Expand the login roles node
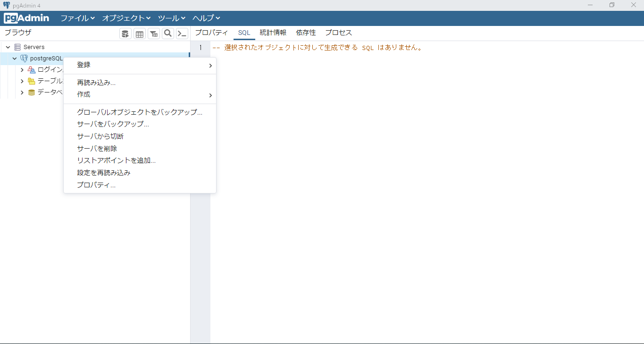Viewport: 644px width, 344px height. tap(22, 70)
